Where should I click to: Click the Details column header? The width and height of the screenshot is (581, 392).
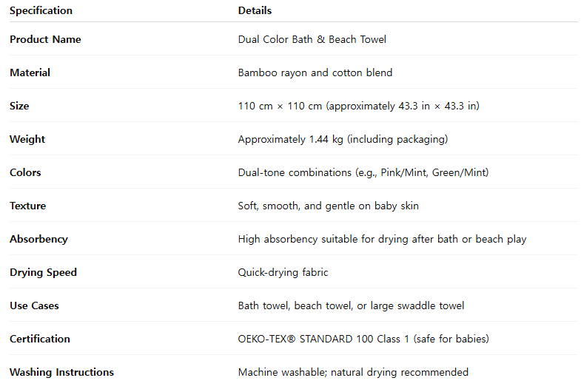tap(255, 11)
